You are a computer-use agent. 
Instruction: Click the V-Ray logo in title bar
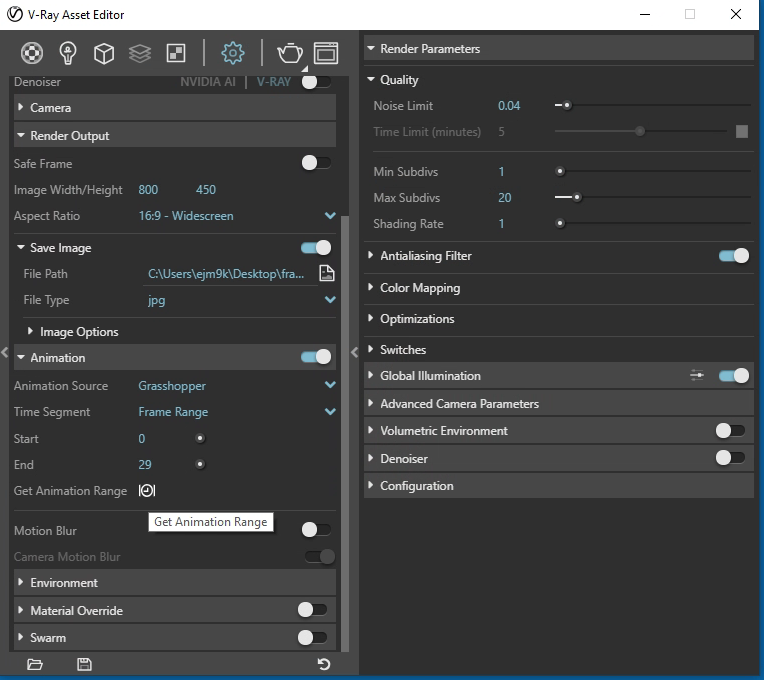point(15,14)
